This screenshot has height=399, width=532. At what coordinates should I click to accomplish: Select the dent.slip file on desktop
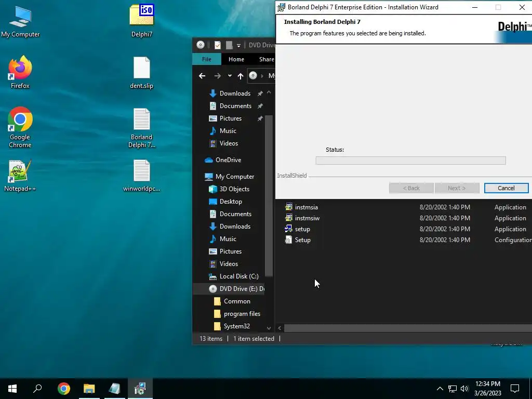coord(141,73)
